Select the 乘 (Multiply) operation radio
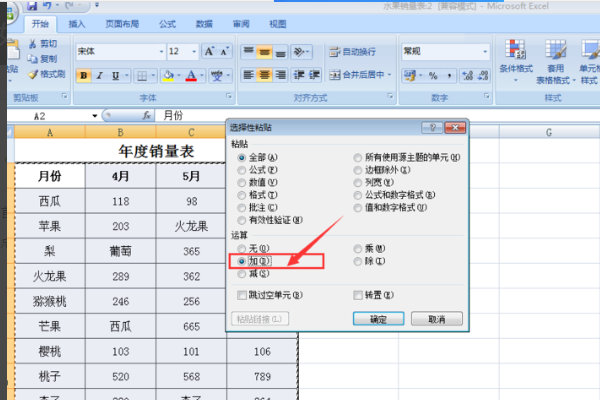 [357, 249]
